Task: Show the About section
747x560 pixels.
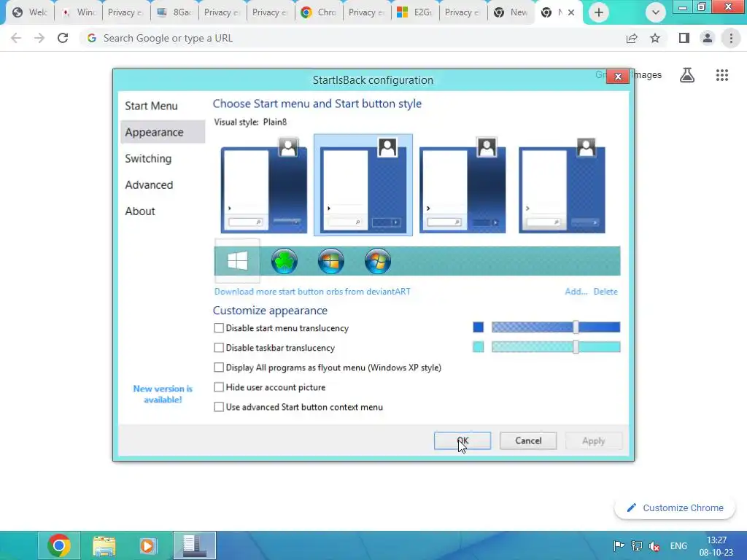Action: (x=163, y=211)
